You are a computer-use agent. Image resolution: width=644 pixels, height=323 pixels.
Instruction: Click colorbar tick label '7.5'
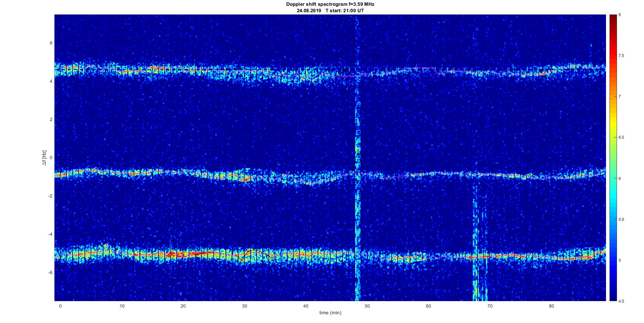point(621,56)
